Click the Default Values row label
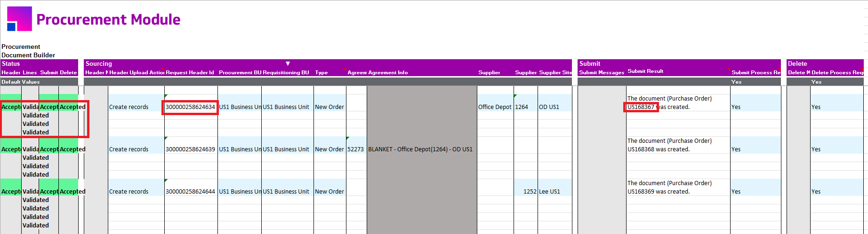Viewport: 868px width, 234px height. pos(21,82)
